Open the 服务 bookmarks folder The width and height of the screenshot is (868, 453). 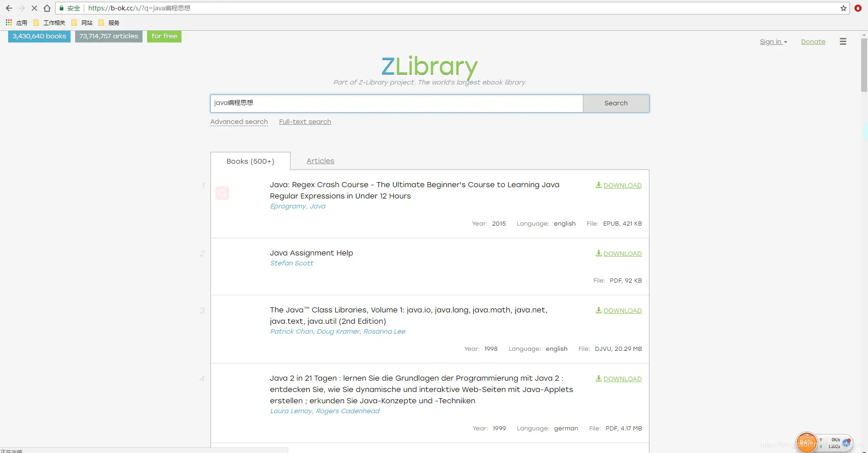(109, 23)
